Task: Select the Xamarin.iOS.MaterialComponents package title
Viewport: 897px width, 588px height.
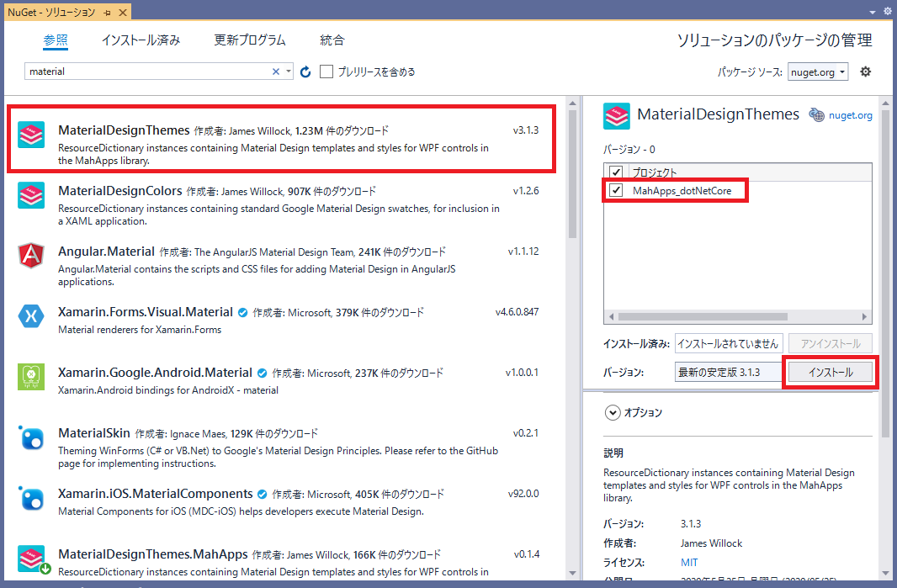Action: point(155,494)
